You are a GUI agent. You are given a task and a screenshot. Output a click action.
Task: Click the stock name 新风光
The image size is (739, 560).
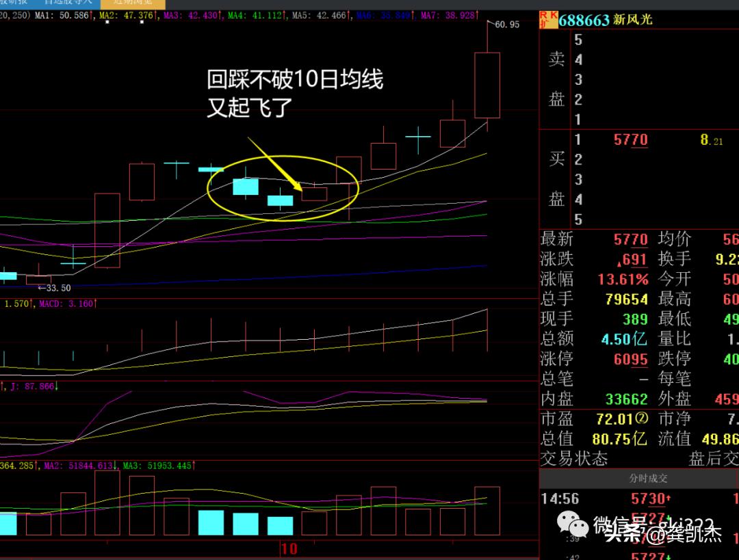click(633, 20)
